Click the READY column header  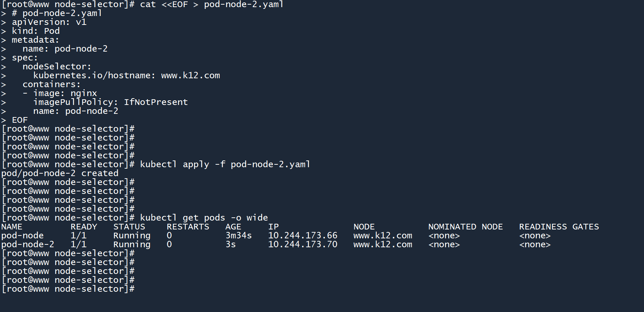point(84,227)
